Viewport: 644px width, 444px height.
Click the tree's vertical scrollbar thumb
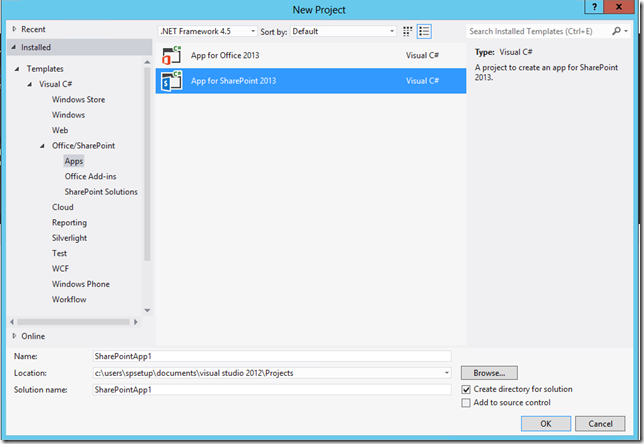147,164
